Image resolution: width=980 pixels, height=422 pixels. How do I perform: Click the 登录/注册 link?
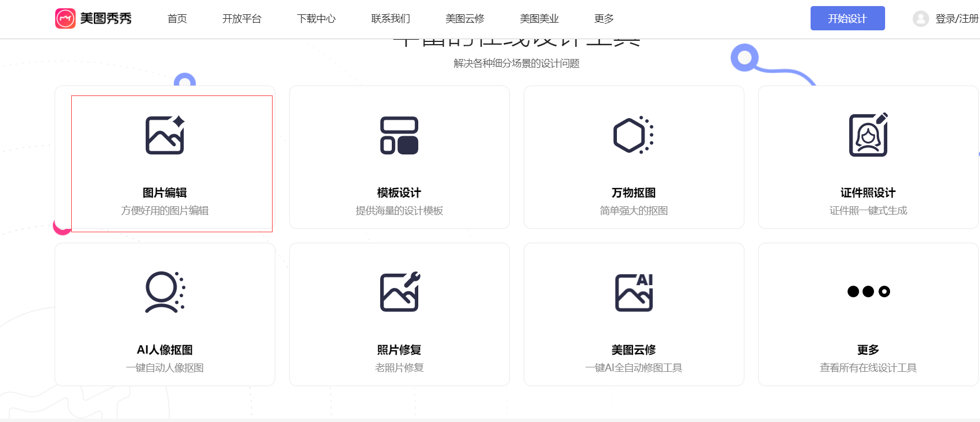(x=957, y=19)
